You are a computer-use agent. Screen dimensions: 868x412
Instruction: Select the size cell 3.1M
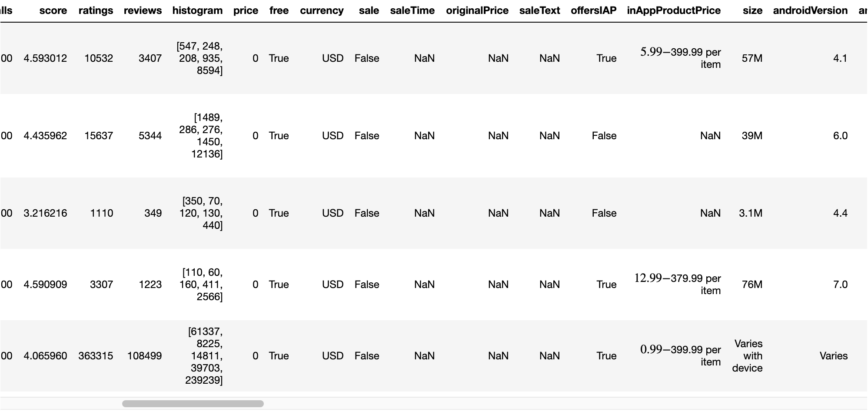(750, 213)
